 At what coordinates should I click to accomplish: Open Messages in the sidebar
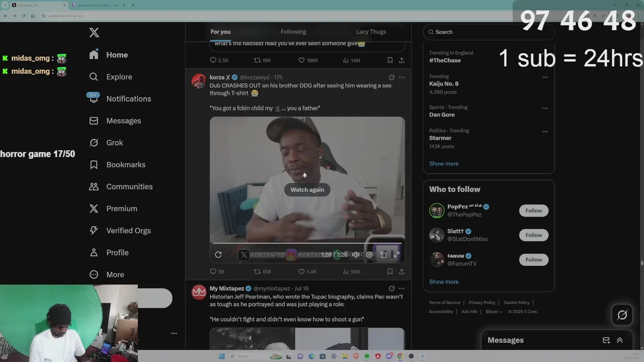click(x=115, y=121)
